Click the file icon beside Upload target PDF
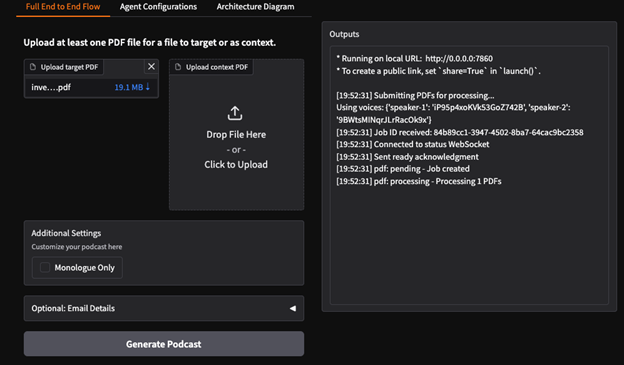624x365 pixels. tap(33, 67)
